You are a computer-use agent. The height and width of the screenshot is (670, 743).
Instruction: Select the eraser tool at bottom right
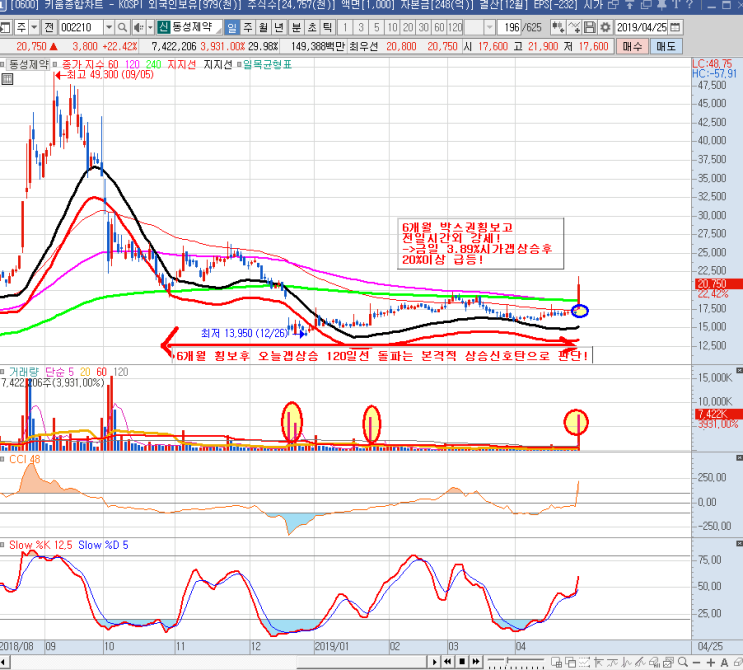pyautogui.click(x=738, y=662)
